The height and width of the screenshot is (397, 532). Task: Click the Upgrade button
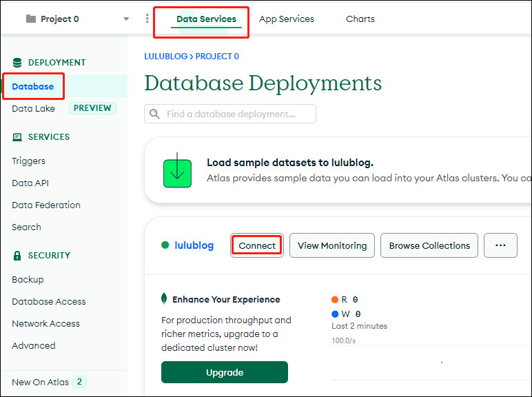coord(225,373)
